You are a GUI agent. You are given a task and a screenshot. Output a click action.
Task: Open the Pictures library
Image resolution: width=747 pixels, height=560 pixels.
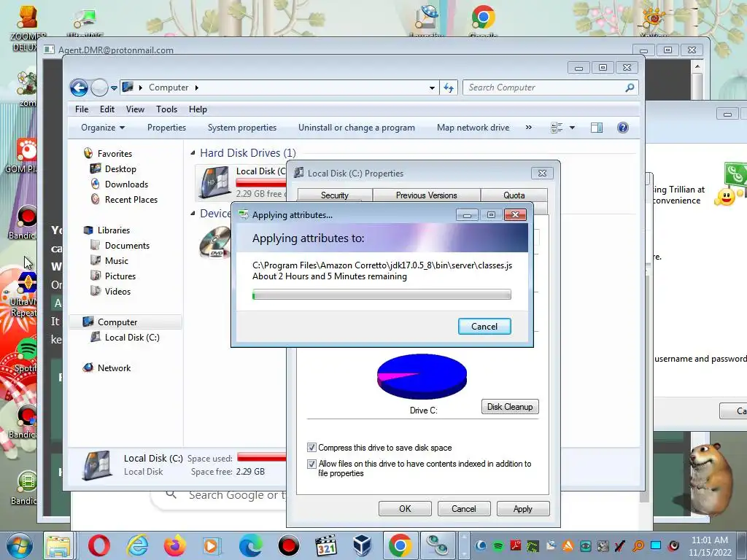120,276
